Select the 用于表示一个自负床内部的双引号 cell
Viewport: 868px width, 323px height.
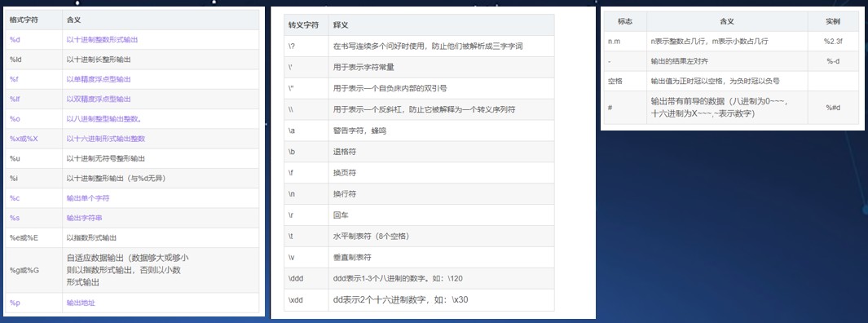(441, 88)
